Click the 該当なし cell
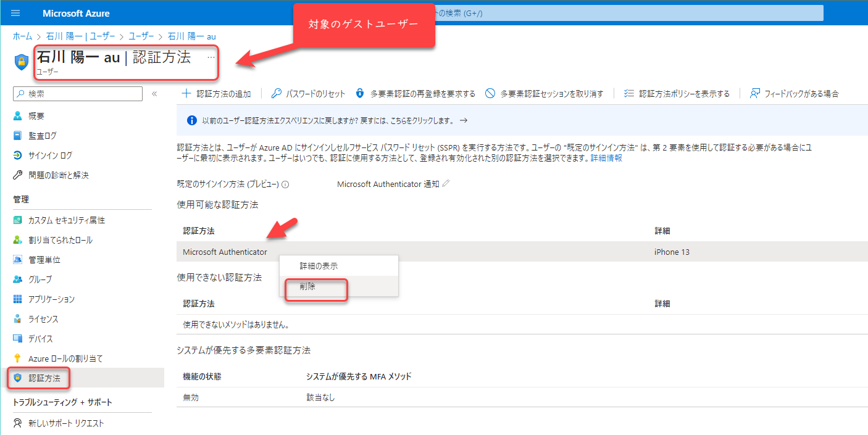The width and height of the screenshot is (868, 435). pyautogui.click(x=320, y=397)
